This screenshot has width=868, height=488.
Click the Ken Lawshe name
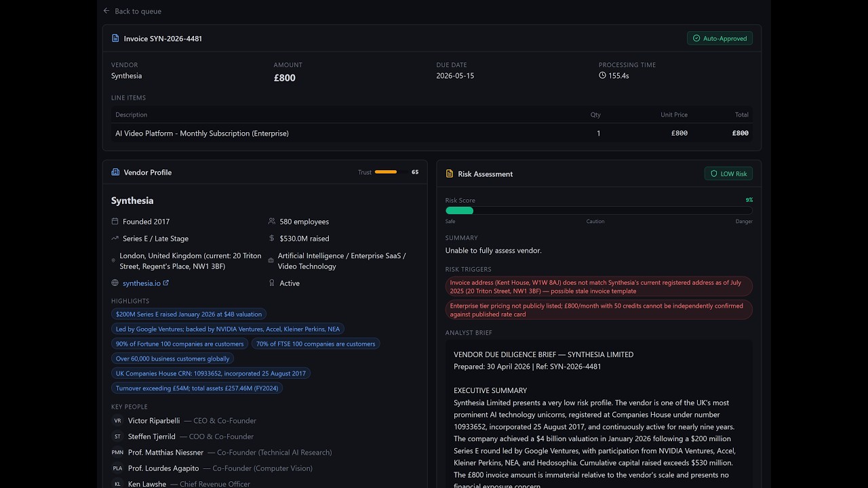point(147,484)
